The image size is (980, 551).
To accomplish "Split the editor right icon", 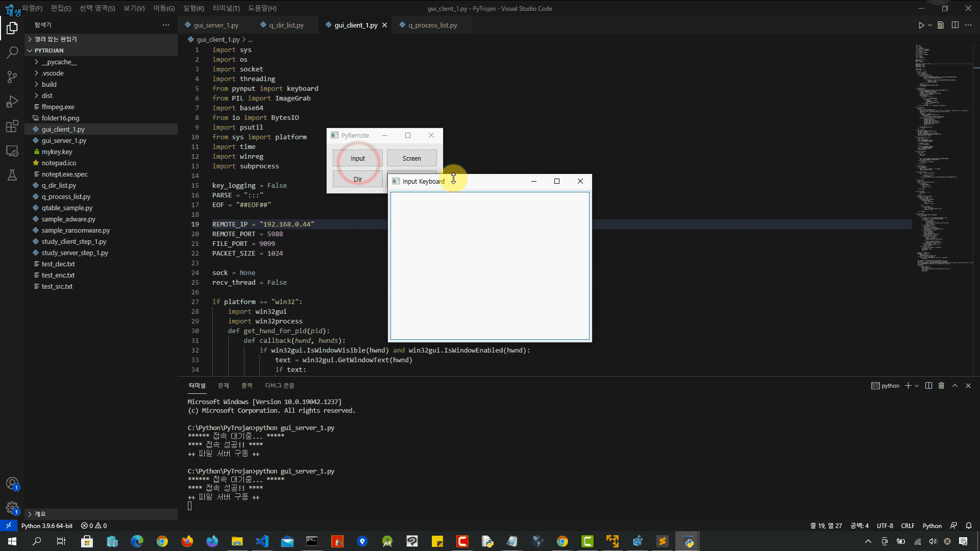I will (955, 25).
